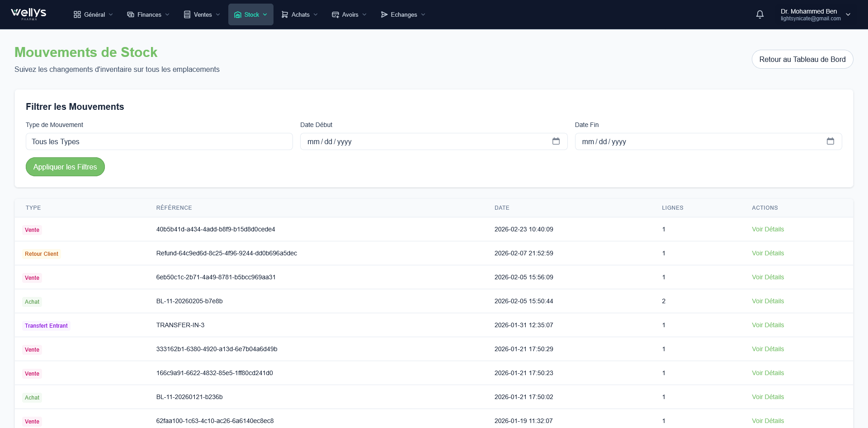Open Voir Détails for TRANSFER-IN-3

coord(768,325)
